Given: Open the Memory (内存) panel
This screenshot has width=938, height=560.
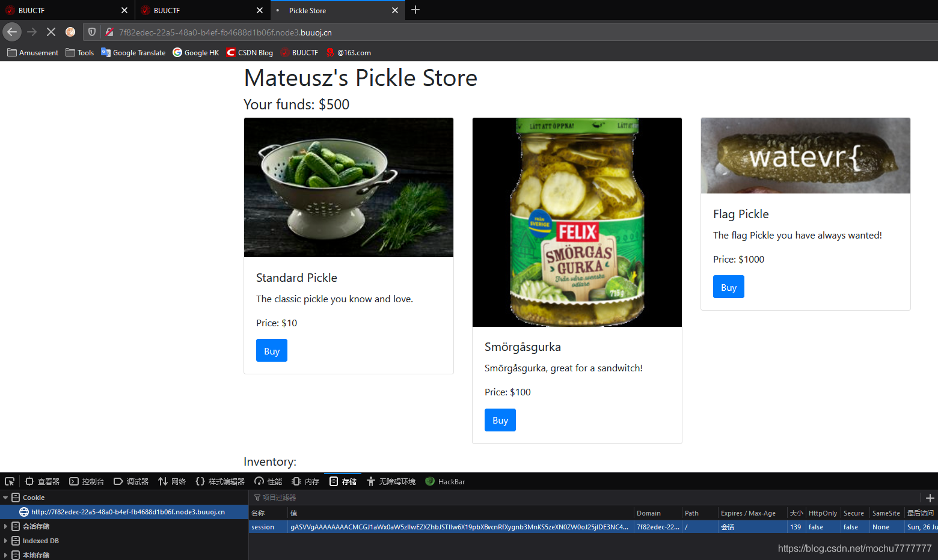Looking at the screenshot, I should point(305,481).
